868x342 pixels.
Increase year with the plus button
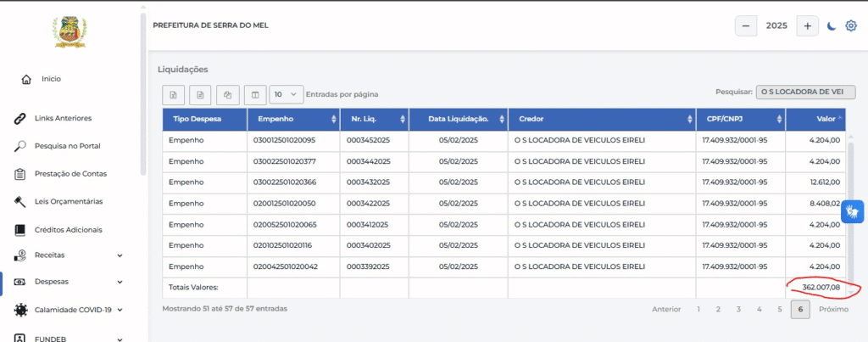808,26
